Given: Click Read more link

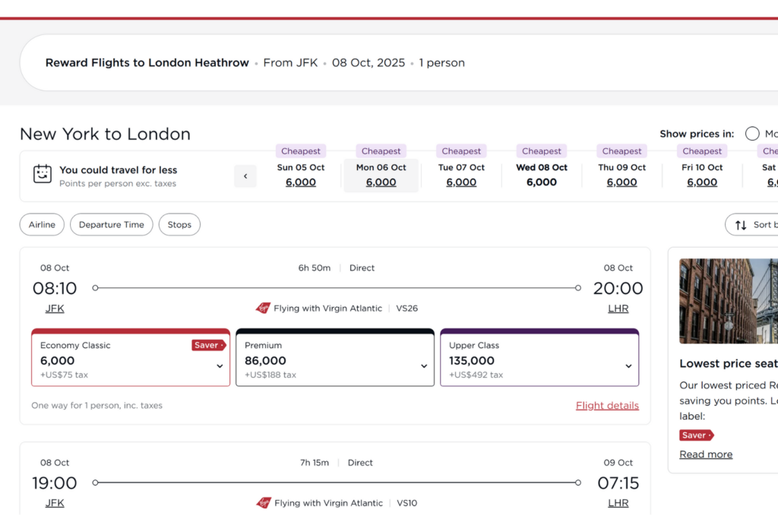Looking at the screenshot, I should pyautogui.click(x=706, y=454).
